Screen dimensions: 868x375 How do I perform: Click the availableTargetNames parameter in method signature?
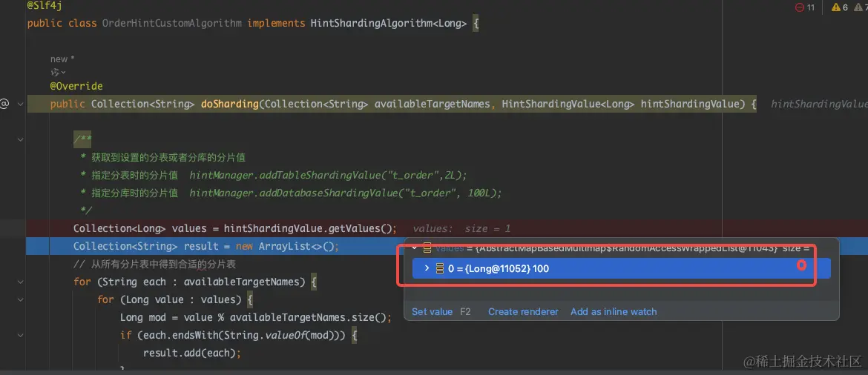coord(433,104)
